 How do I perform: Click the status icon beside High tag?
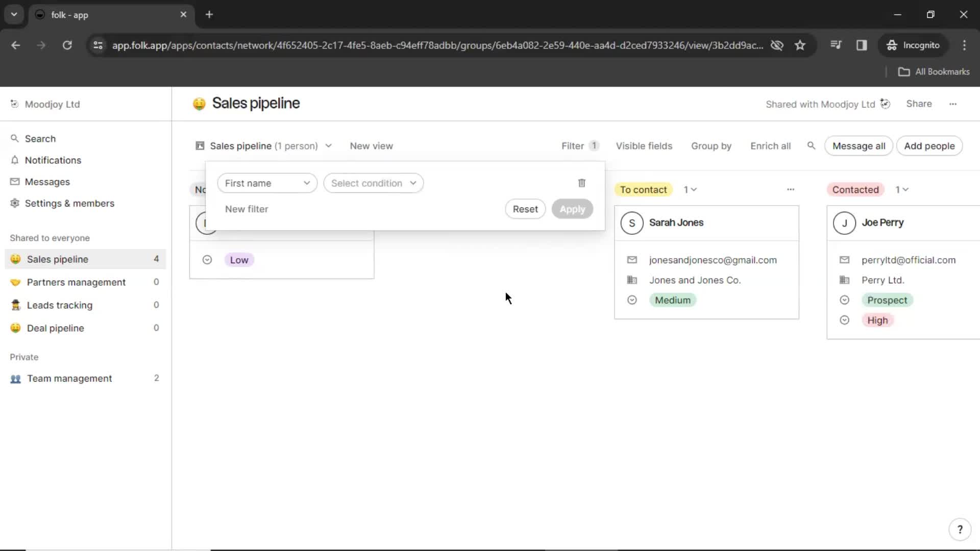(x=844, y=320)
